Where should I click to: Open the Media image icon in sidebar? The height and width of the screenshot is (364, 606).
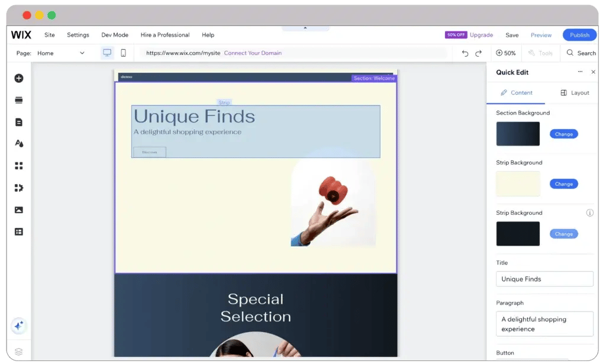point(18,210)
